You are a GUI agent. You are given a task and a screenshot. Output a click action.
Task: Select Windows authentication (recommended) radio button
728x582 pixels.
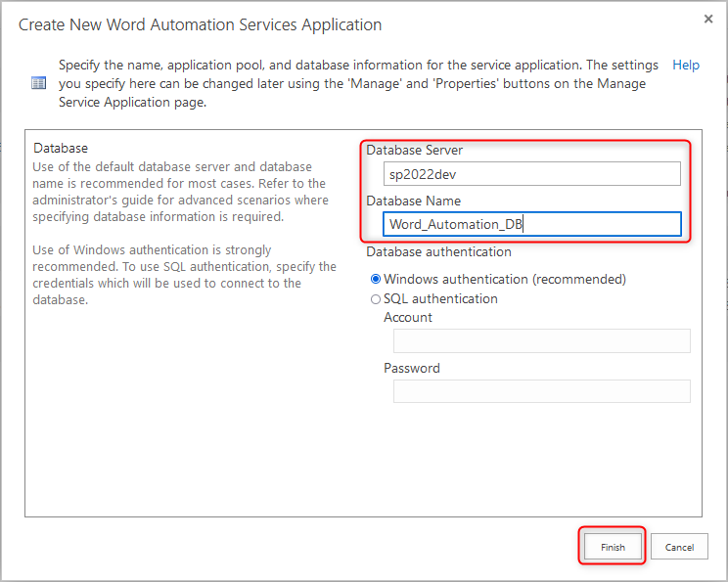[376, 280]
